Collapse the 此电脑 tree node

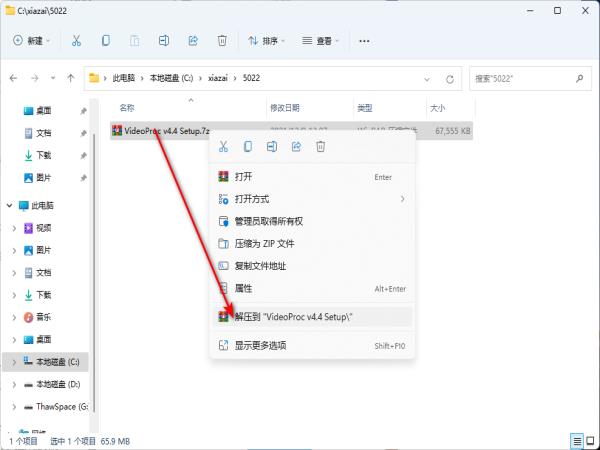point(10,205)
